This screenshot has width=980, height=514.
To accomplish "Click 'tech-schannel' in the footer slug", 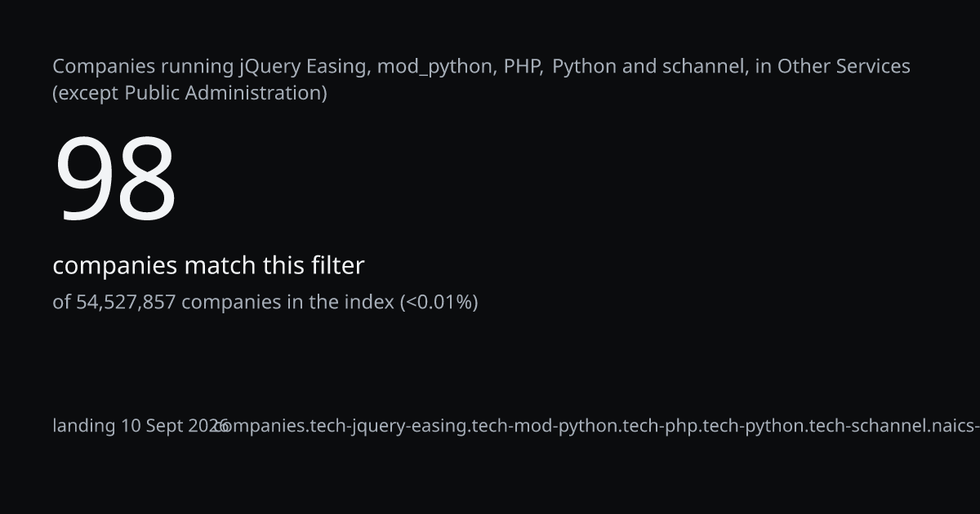I will (866, 426).
